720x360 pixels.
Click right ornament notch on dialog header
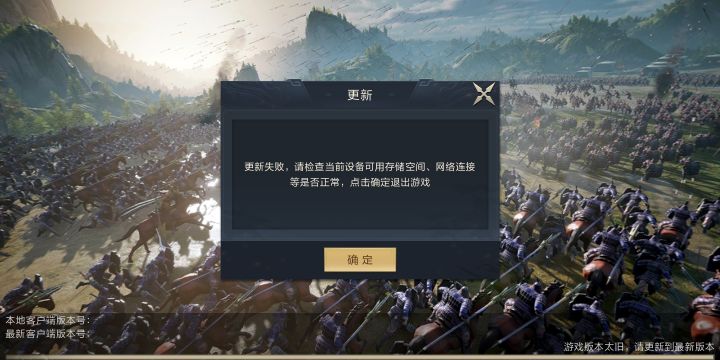[423, 83]
